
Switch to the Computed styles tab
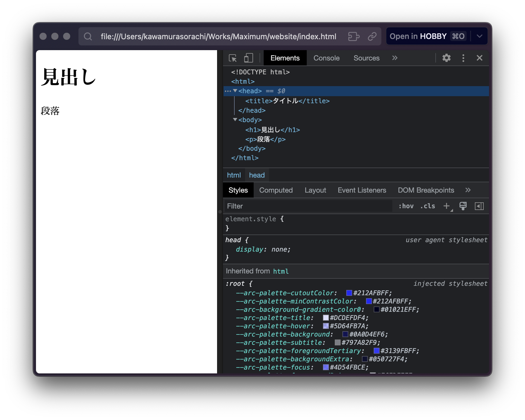point(276,190)
